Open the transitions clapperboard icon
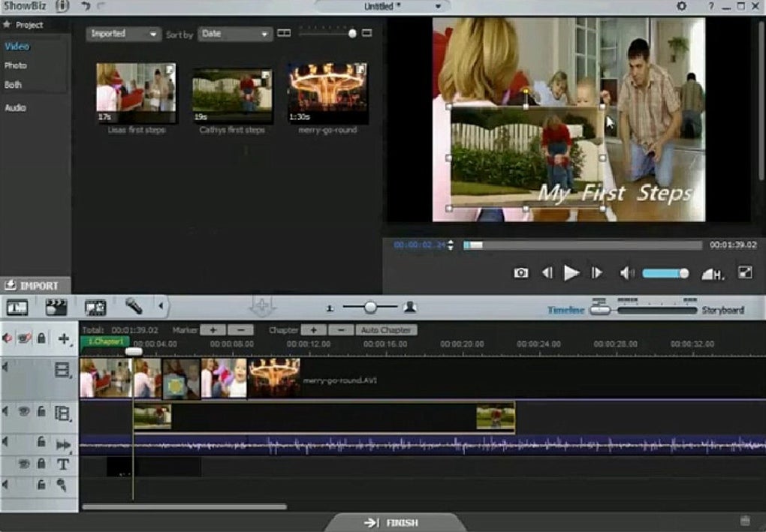766x532 pixels. (x=56, y=307)
